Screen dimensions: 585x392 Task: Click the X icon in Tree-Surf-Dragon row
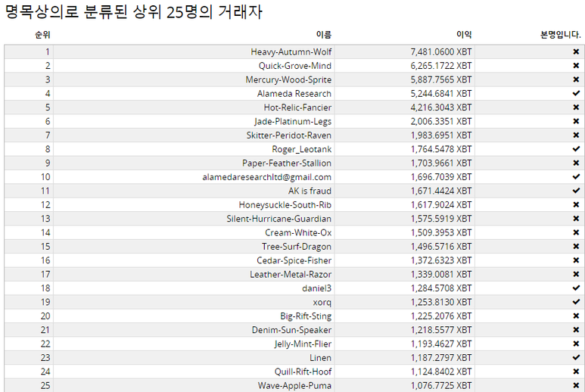(576, 247)
